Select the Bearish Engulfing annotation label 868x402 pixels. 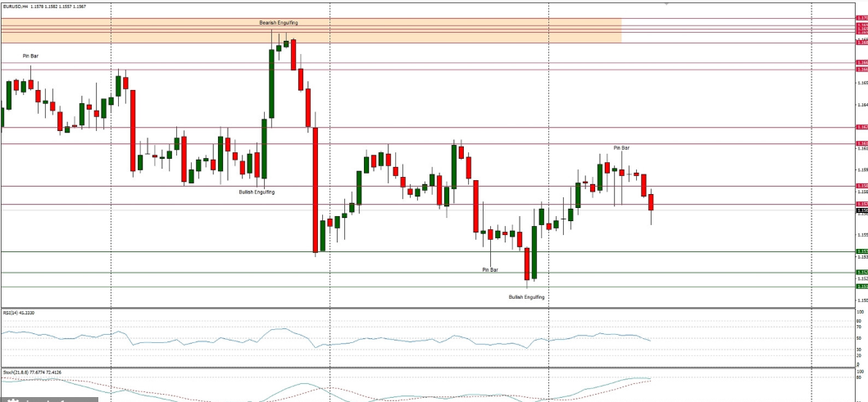pos(279,23)
